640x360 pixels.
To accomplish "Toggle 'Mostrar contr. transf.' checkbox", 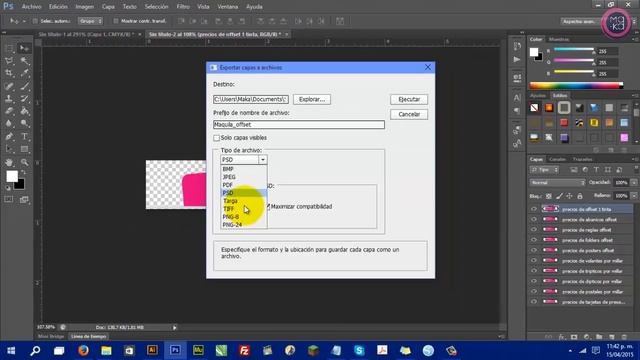I will click(116, 21).
